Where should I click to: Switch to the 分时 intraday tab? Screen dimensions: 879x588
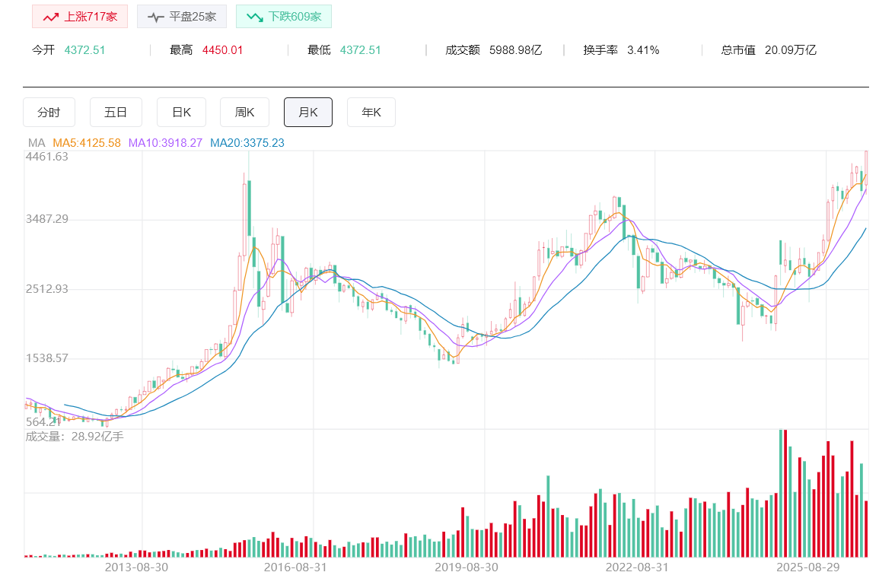point(48,113)
